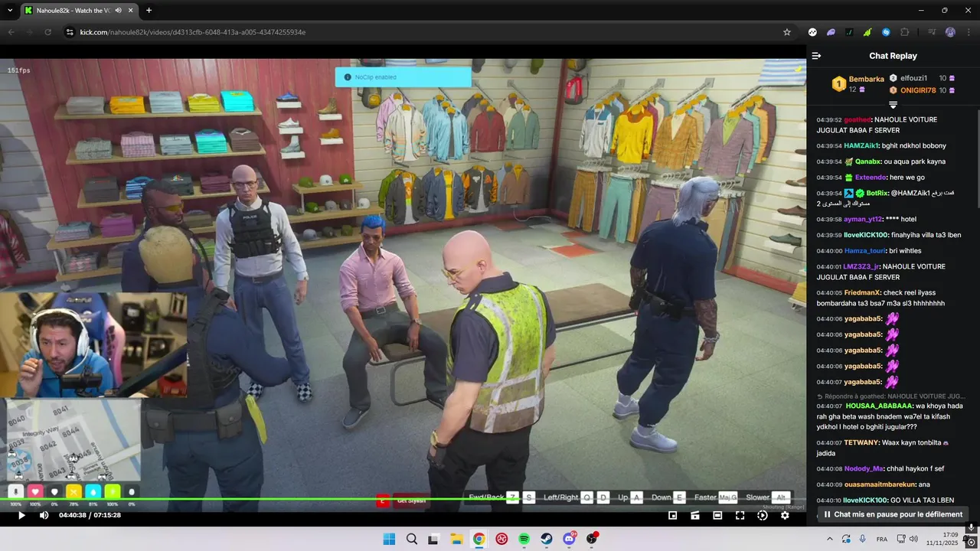Screen dimensions: 980x551
Task: Click the 'NoClip enabled' notification
Action: (x=403, y=77)
